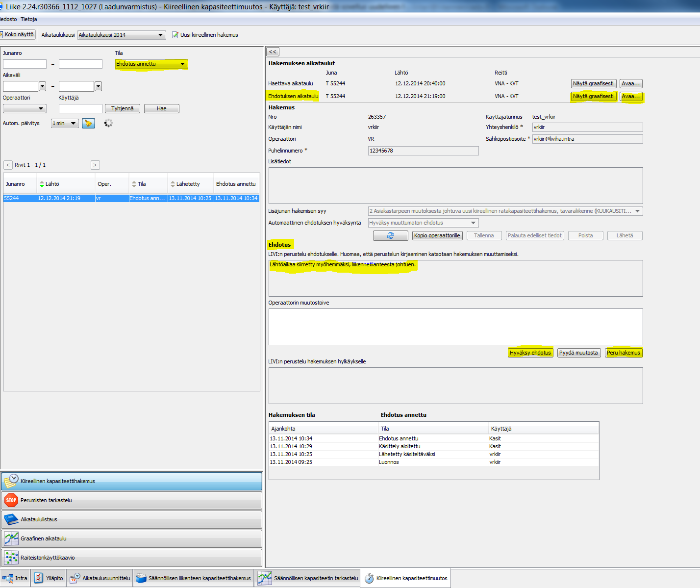This screenshot has height=588, width=700.
Task: Open Graafinen aikataulu chart icon
Action: click(11, 538)
